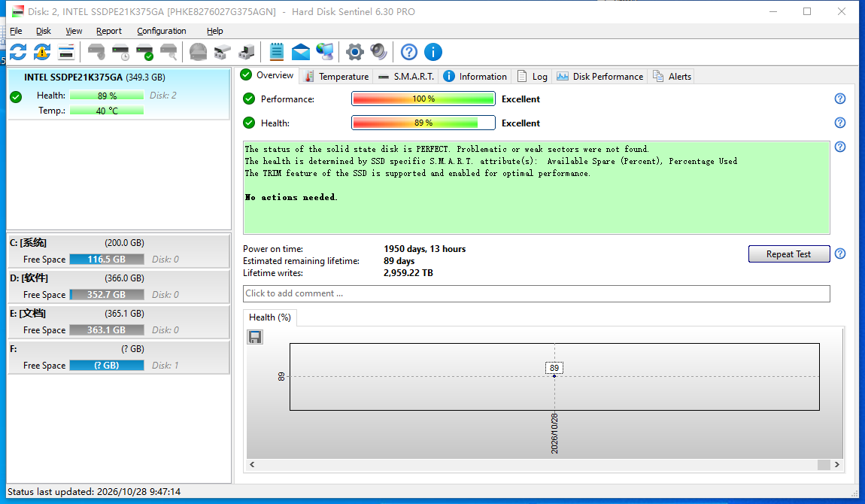Screen dimensions: 865x504
Task: Select the E: drive partition row
Action: pyautogui.click(x=119, y=321)
